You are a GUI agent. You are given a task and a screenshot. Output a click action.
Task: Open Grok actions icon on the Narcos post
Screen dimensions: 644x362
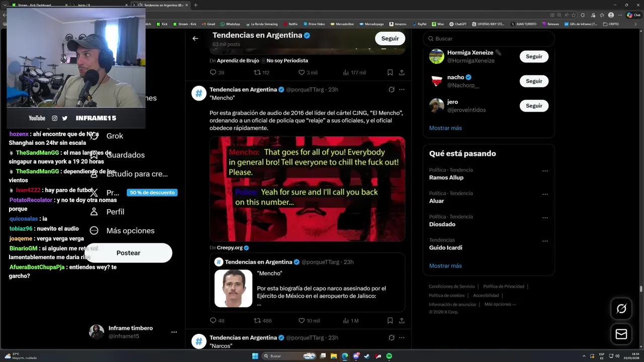tap(391, 337)
